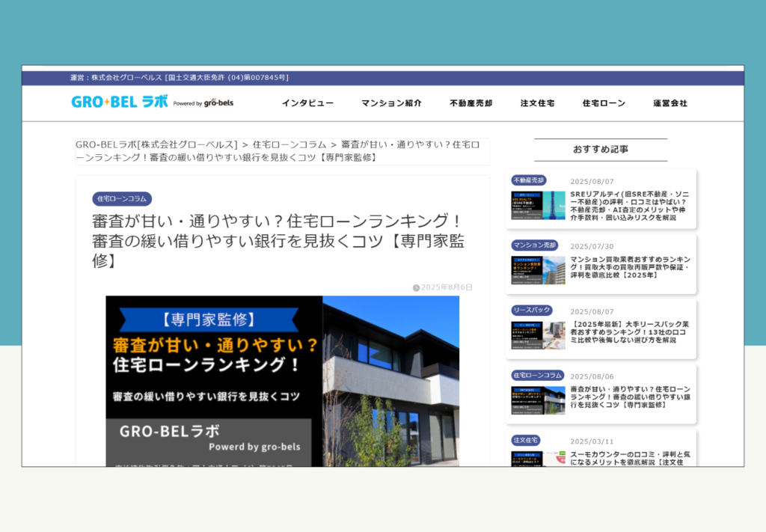Open the 住宅ローン navigation section
Viewport: 766px width, 532px height.
coord(603,103)
